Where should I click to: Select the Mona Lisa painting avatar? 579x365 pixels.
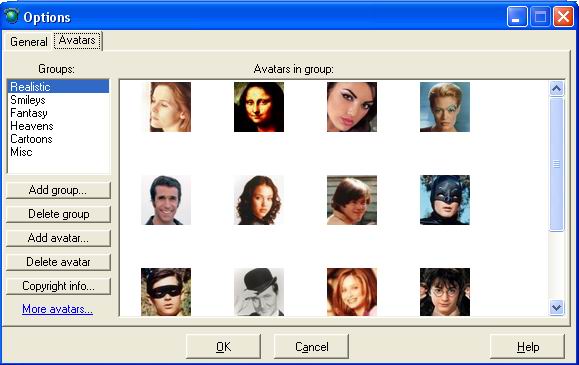[259, 107]
